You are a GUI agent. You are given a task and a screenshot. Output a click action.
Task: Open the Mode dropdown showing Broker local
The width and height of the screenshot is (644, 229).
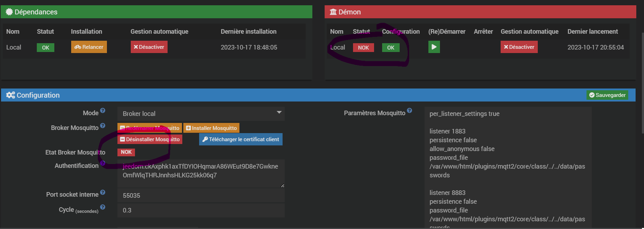pyautogui.click(x=201, y=114)
